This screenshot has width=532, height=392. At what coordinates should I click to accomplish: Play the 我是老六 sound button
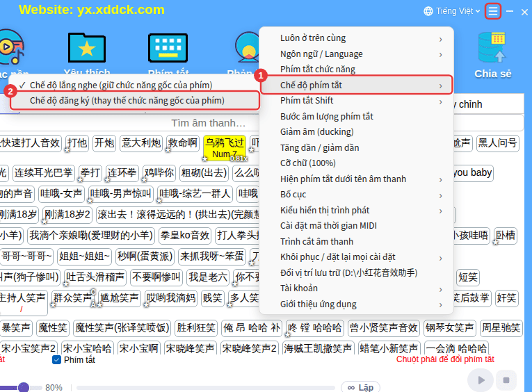pyautogui.click(x=208, y=277)
